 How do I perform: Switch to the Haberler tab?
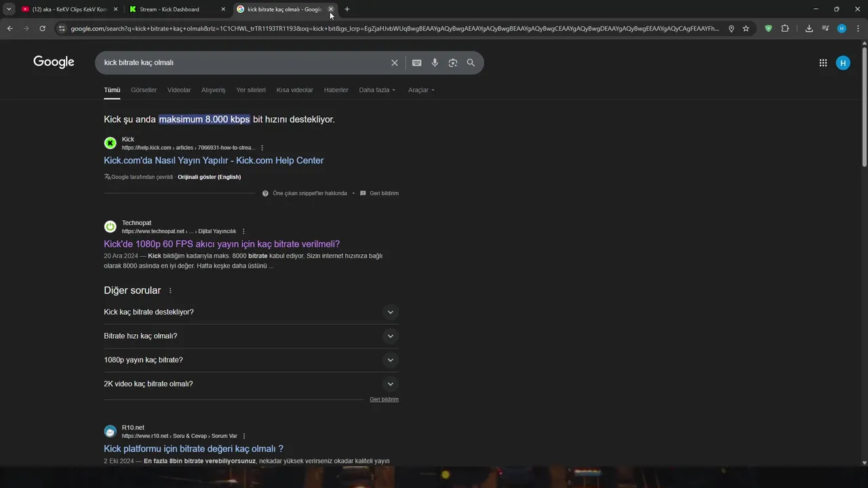[336, 90]
